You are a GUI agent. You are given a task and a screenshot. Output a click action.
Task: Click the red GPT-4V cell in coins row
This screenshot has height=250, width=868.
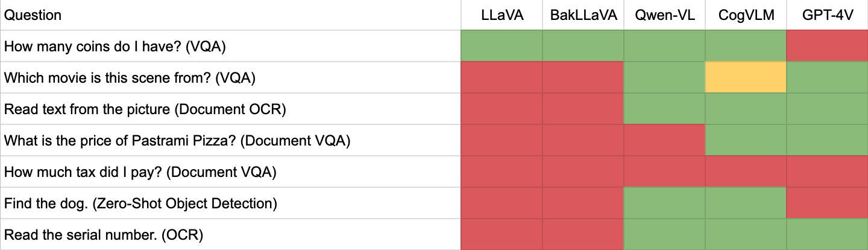click(x=828, y=46)
